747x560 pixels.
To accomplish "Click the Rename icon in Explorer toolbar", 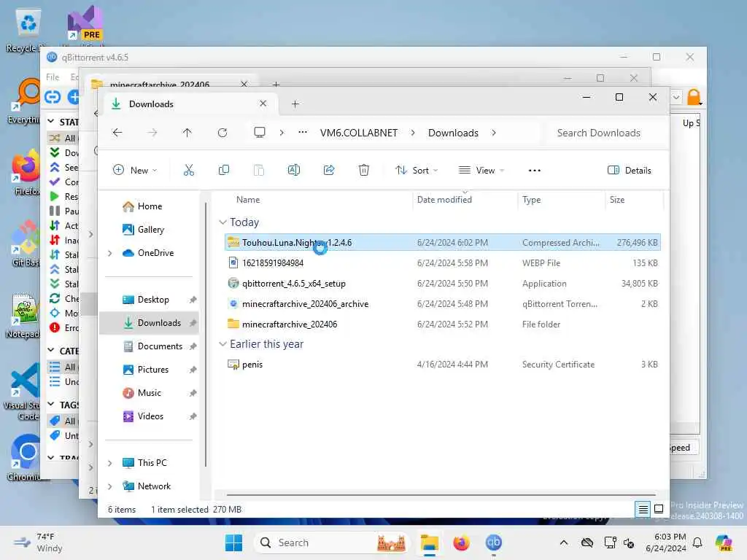I will (294, 170).
